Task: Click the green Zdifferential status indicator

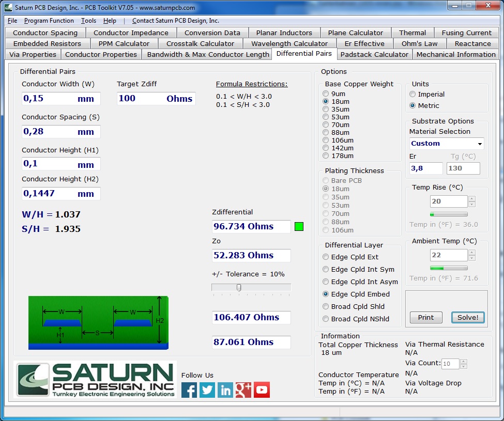Action: coord(299,227)
